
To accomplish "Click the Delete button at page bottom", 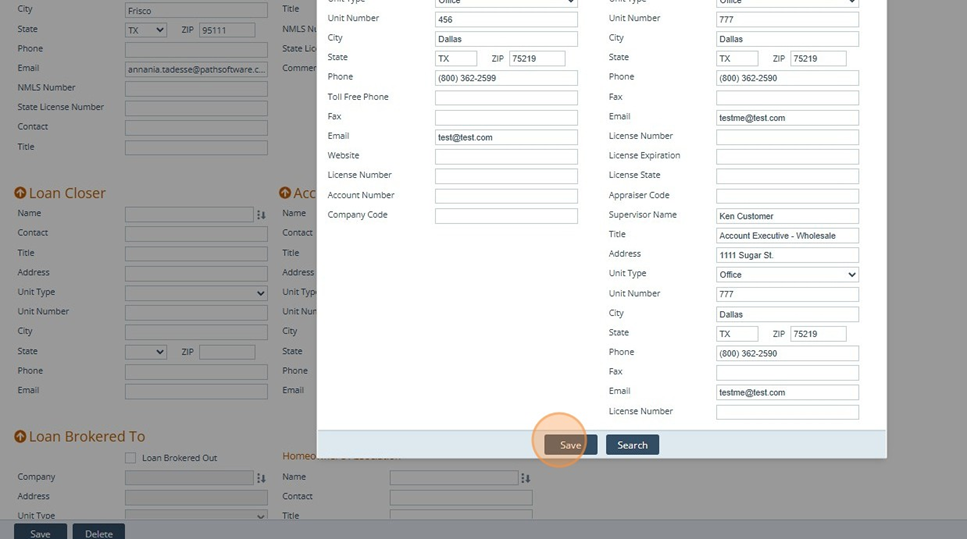I will pyautogui.click(x=98, y=533).
